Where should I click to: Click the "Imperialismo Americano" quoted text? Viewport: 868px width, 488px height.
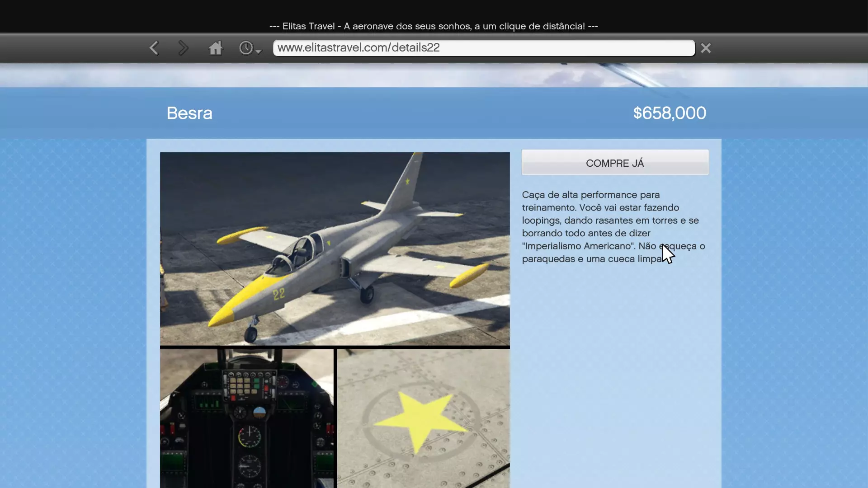[579, 246]
